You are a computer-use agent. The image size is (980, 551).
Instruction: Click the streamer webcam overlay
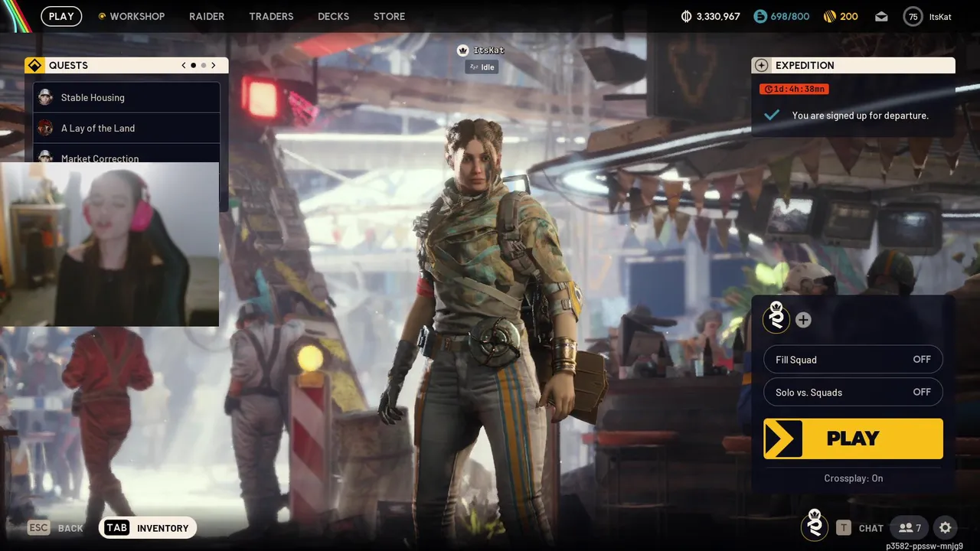point(109,244)
